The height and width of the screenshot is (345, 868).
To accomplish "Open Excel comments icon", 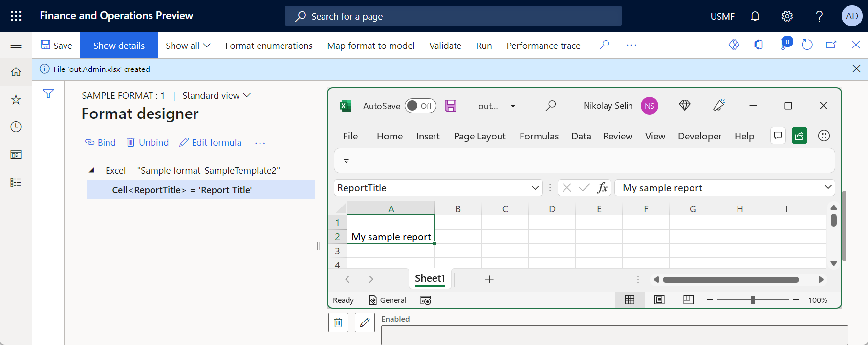I will coord(778,136).
